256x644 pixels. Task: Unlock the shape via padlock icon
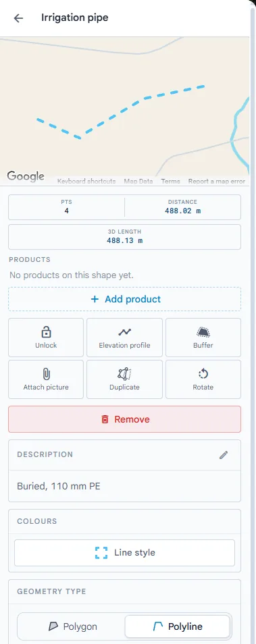[x=46, y=338]
